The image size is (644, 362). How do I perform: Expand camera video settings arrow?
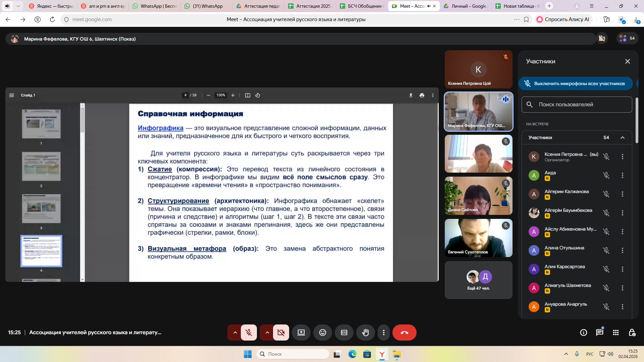tap(267, 333)
